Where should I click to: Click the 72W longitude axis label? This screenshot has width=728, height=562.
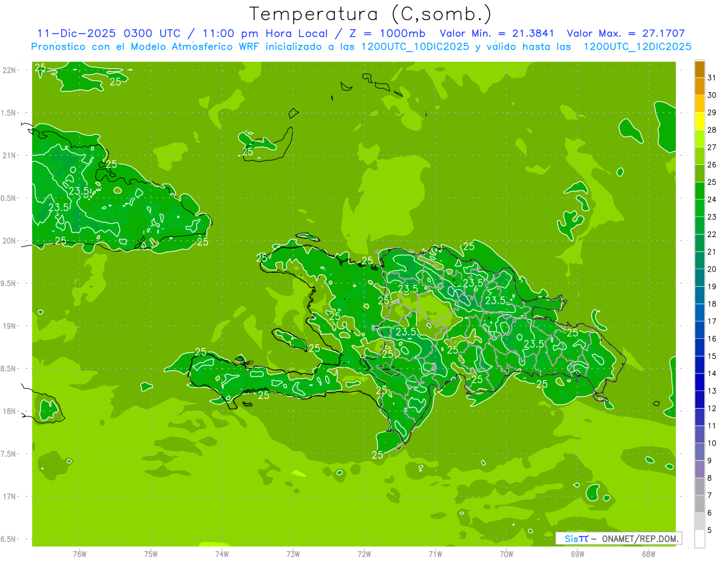click(364, 554)
